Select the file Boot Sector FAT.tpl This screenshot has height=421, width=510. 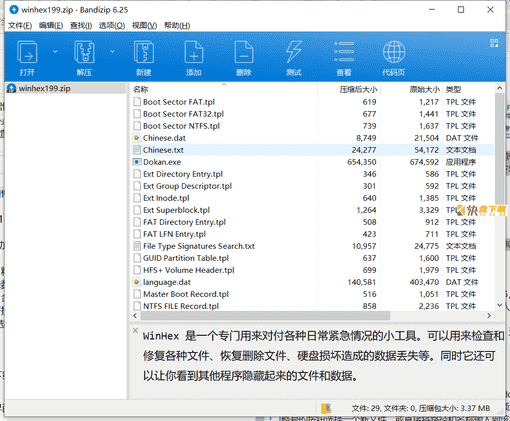point(313,102)
